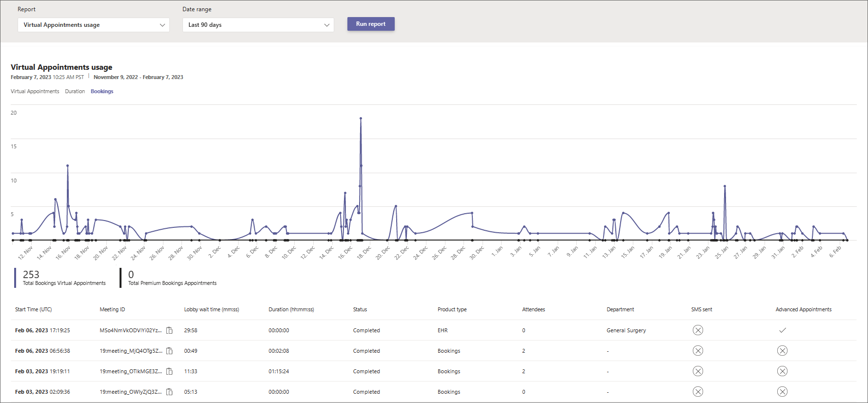Copy meeting ID starting with 19:meeting_OTlkMGE3Z
The width and height of the screenshot is (868, 403).
(169, 371)
